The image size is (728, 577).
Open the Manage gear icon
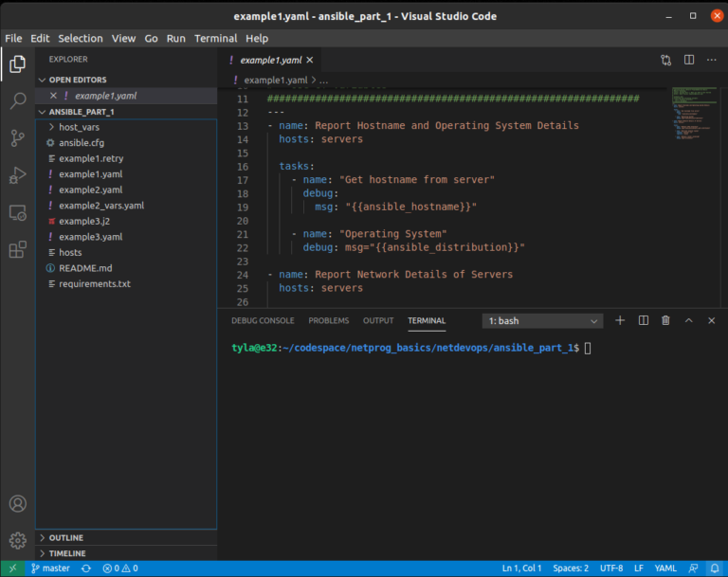coord(17,540)
